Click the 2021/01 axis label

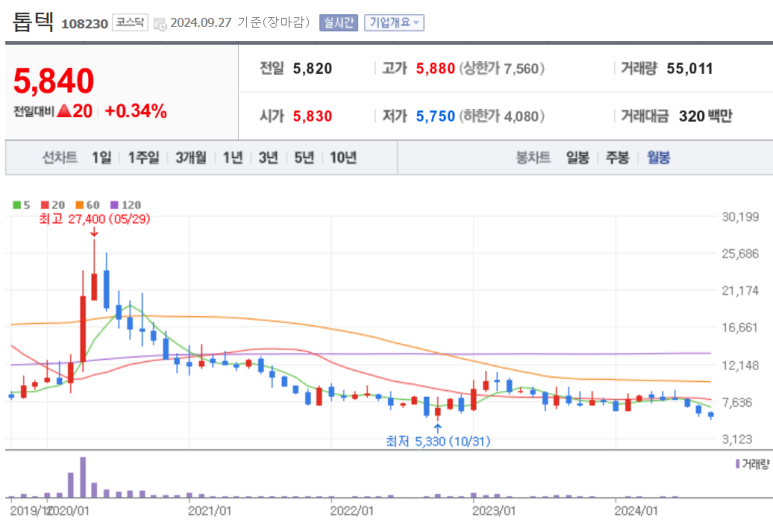[x=209, y=511]
